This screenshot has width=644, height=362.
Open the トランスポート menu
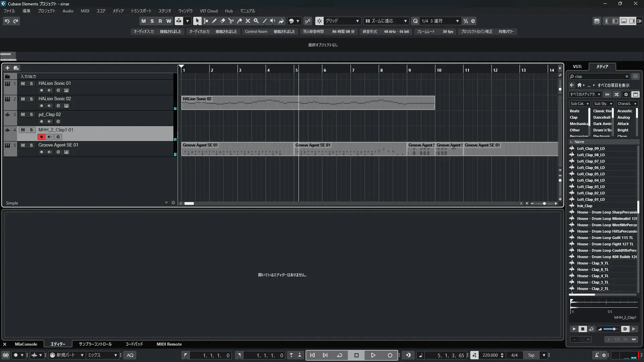coord(141,11)
